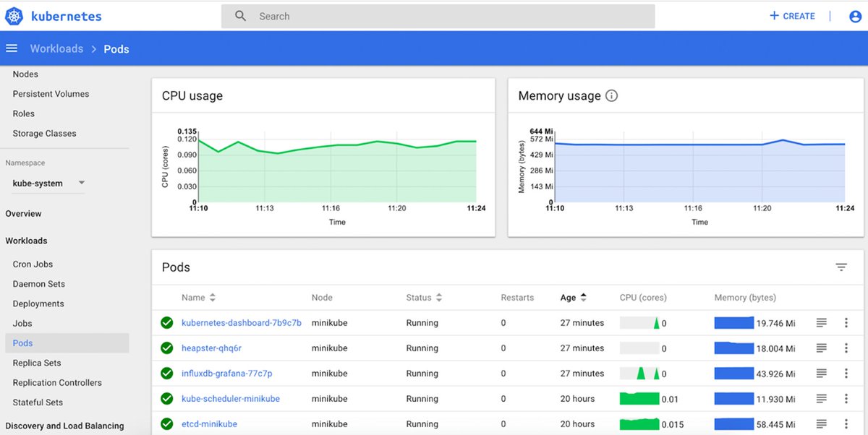Open the heapster-qhq6r pod details

[x=213, y=348]
